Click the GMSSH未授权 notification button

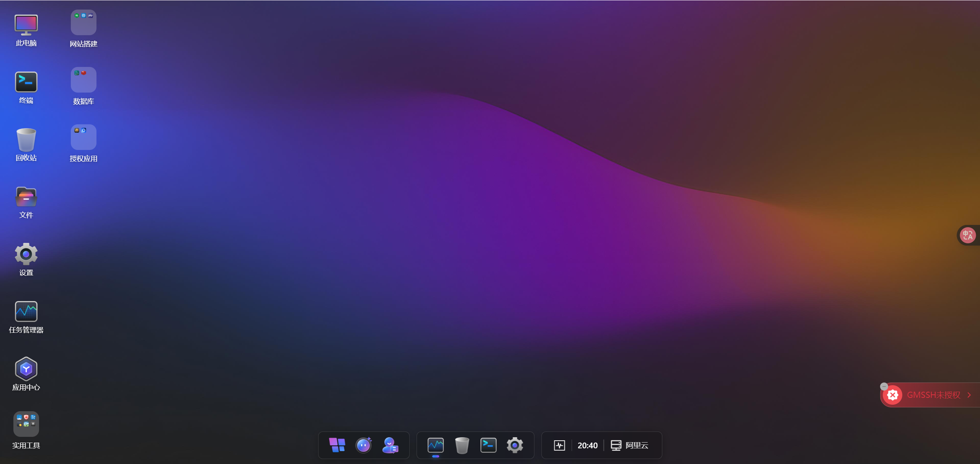(x=933, y=395)
